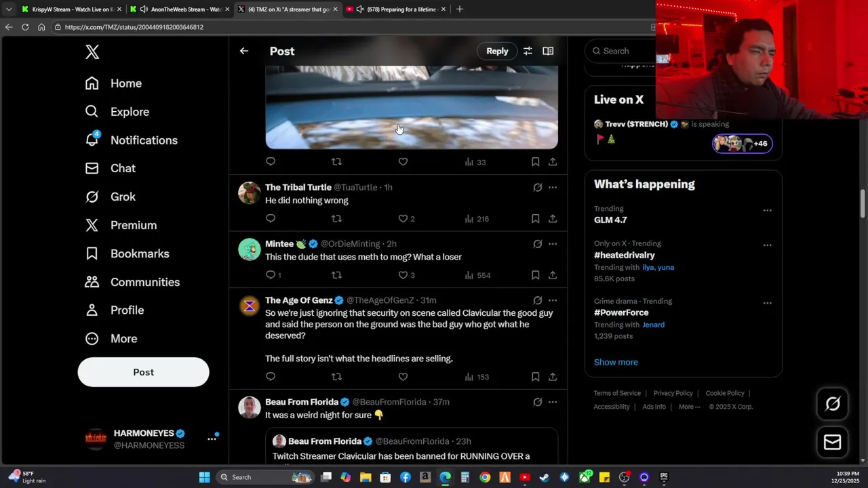Ask Grok about Beau From Florida reply
Viewport: 868px width, 488px height.
click(537, 402)
